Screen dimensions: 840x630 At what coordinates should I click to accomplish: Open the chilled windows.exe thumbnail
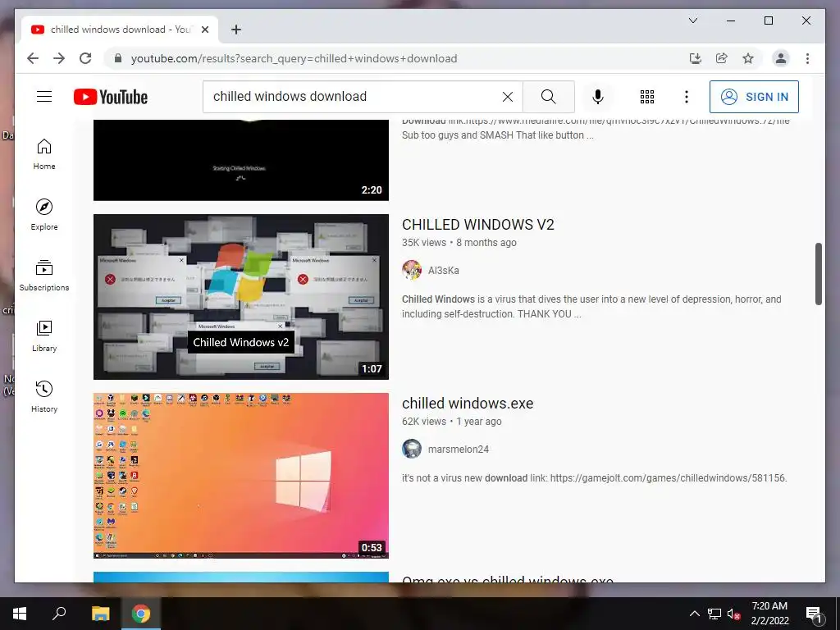[241, 476]
